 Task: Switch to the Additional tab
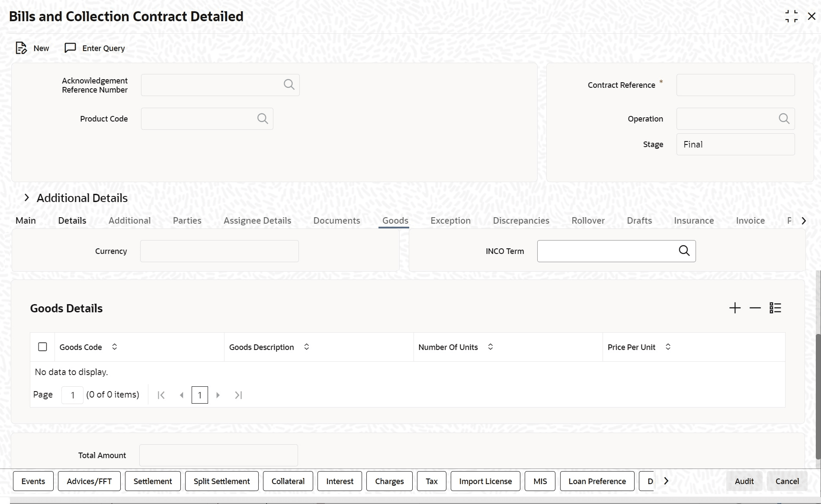[x=130, y=221]
